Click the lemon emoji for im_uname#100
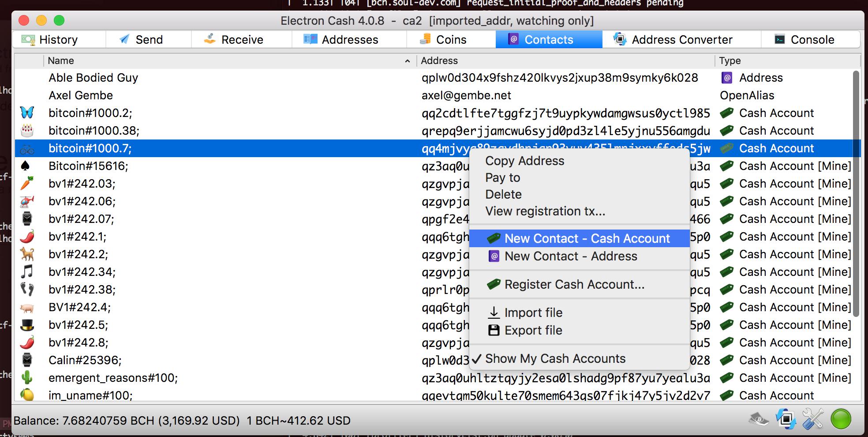Screen dimensions: 868x437 [27, 395]
